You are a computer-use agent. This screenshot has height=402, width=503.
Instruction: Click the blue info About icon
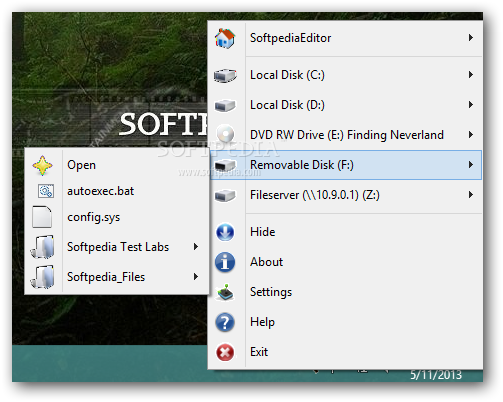(225, 262)
